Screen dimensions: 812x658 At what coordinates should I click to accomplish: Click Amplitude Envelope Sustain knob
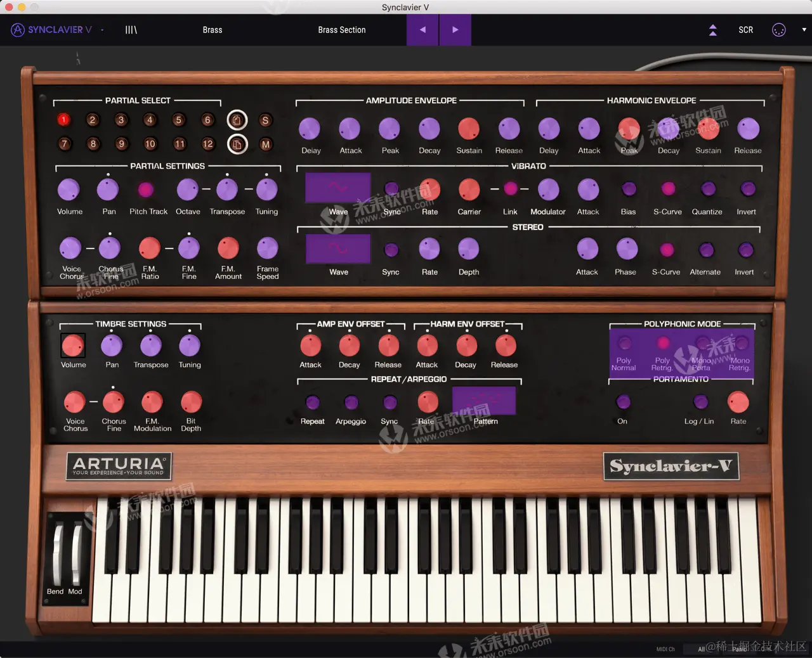click(x=469, y=129)
